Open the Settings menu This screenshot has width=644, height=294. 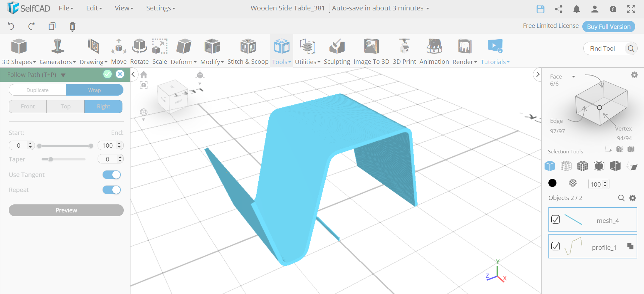[x=161, y=8]
